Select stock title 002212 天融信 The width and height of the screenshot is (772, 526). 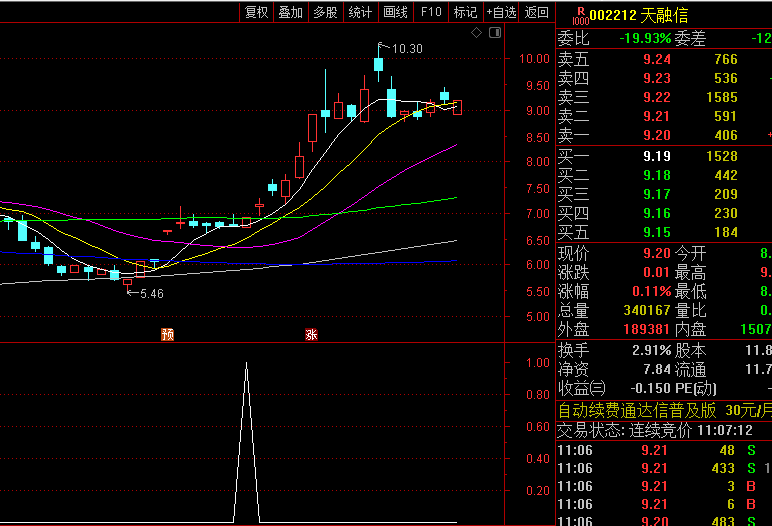click(639, 16)
